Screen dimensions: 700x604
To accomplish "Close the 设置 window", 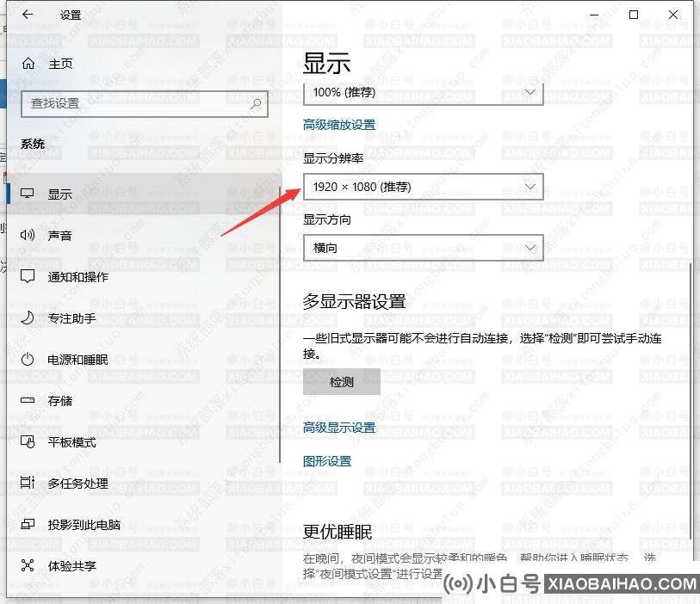I will point(673,15).
